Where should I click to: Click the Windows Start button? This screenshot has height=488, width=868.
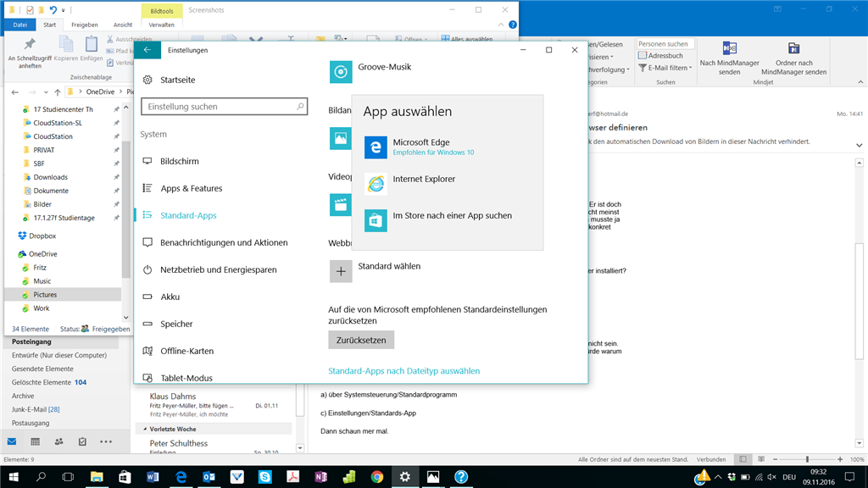point(14,476)
